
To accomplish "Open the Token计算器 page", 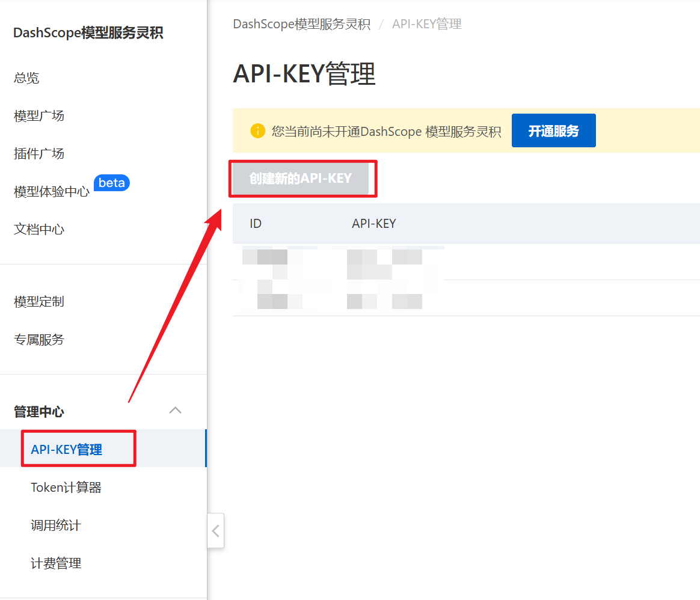I will click(66, 488).
